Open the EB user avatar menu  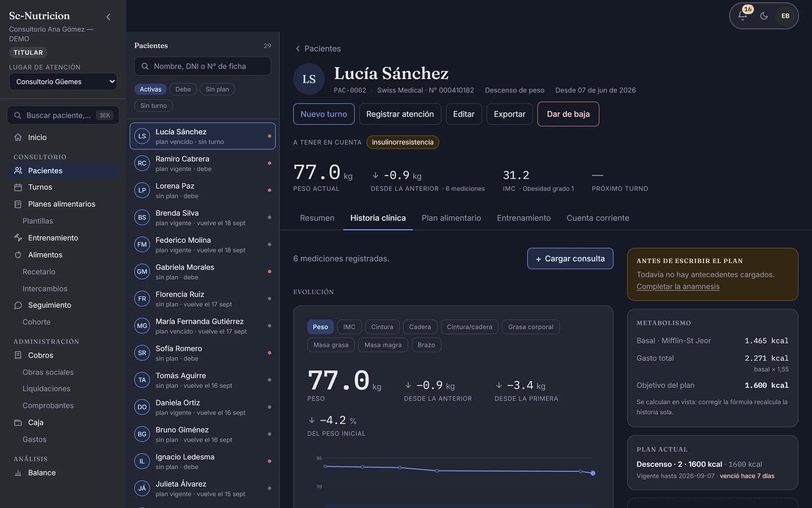(x=785, y=16)
